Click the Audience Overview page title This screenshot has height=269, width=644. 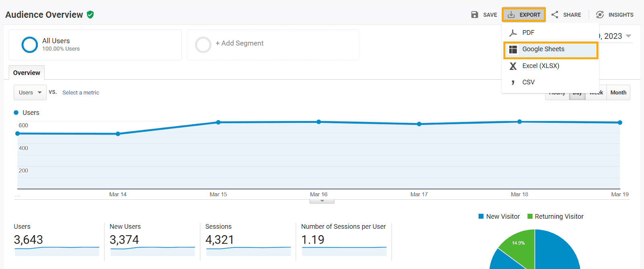pyautogui.click(x=44, y=15)
